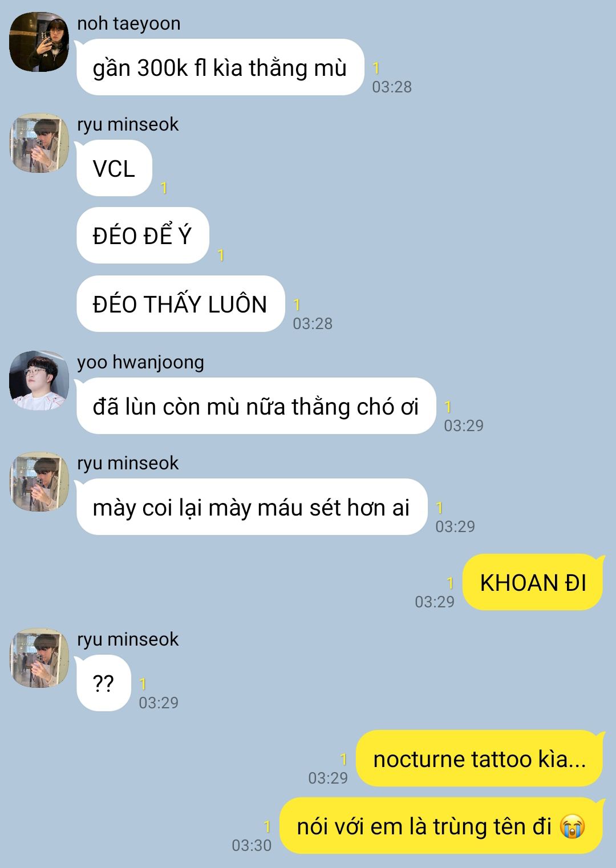The image size is (616, 868).
Task: Select the 'nocturne tattoo kìa...' yellow bubble
Action: pyautogui.click(x=479, y=759)
